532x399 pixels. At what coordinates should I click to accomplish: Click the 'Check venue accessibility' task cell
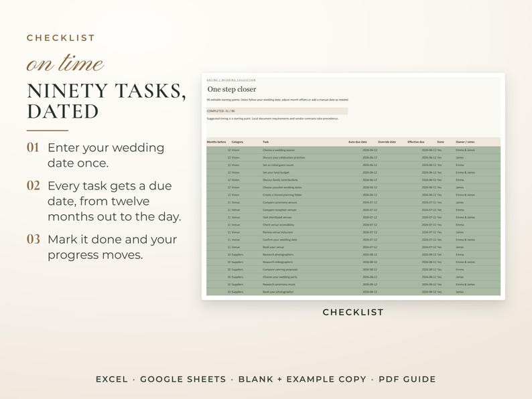(278, 225)
